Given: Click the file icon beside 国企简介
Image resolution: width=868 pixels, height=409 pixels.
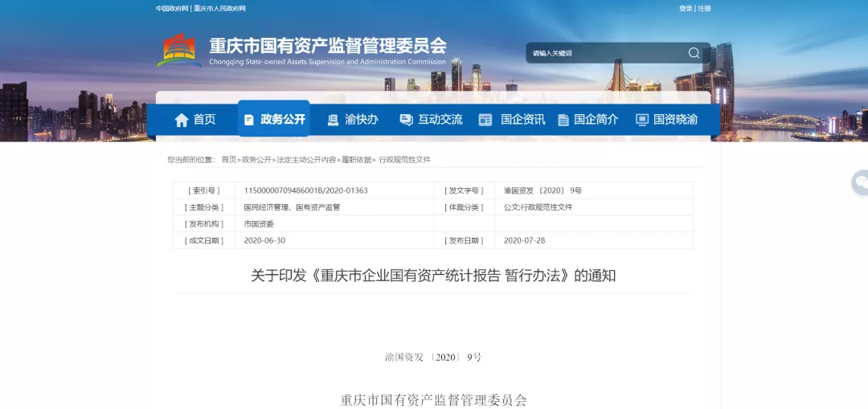Looking at the screenshot, I should (x=563, y=120).
